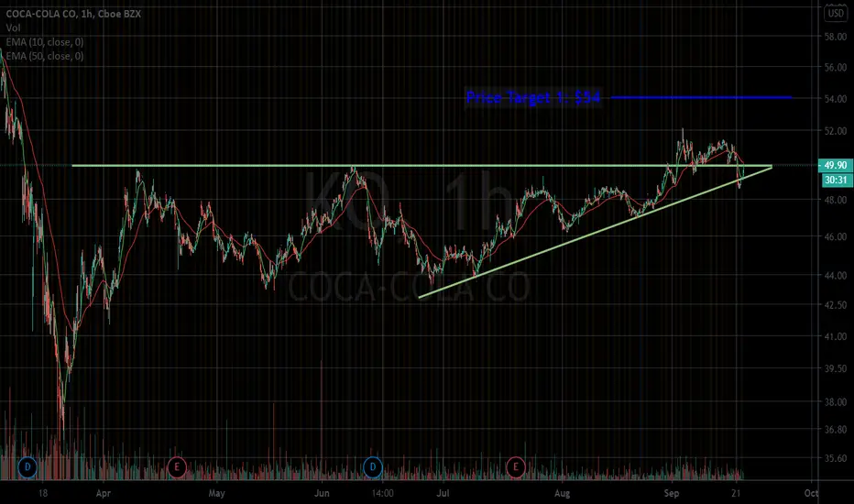Click the Apr label on time axis

click(x=103, y=493)
